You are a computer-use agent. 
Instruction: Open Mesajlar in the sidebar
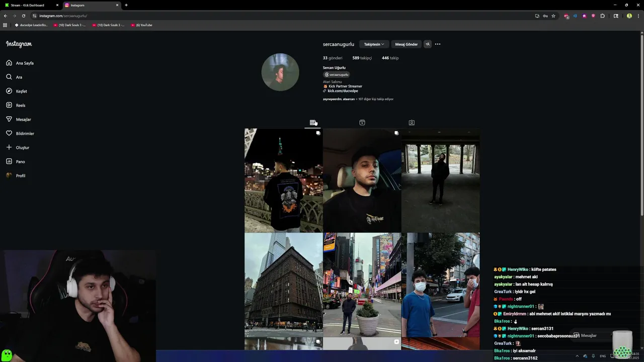tap(19, 120)
